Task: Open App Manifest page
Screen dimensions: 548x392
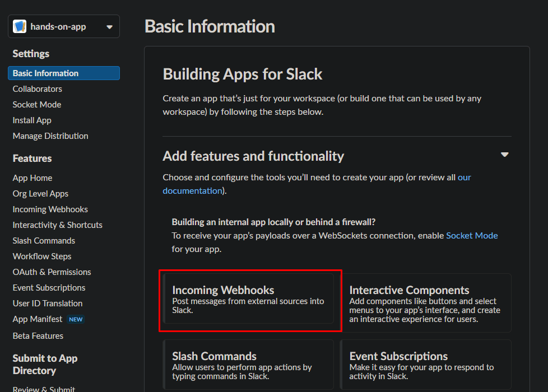Action: (x=38, y=319)
